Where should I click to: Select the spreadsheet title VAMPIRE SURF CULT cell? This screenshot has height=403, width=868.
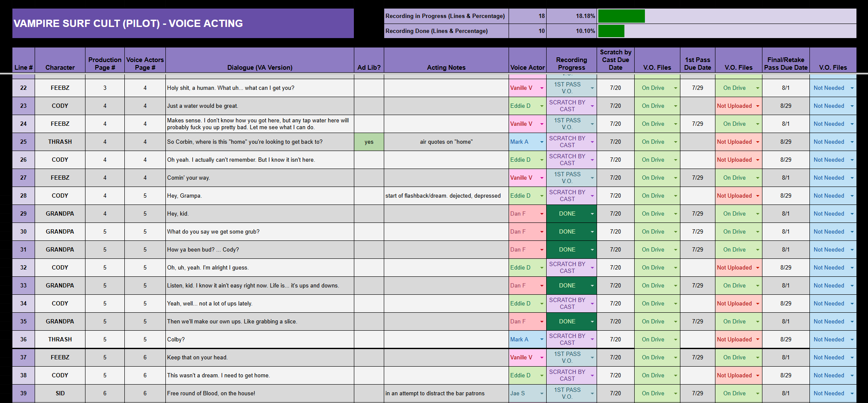pos(183,24)
